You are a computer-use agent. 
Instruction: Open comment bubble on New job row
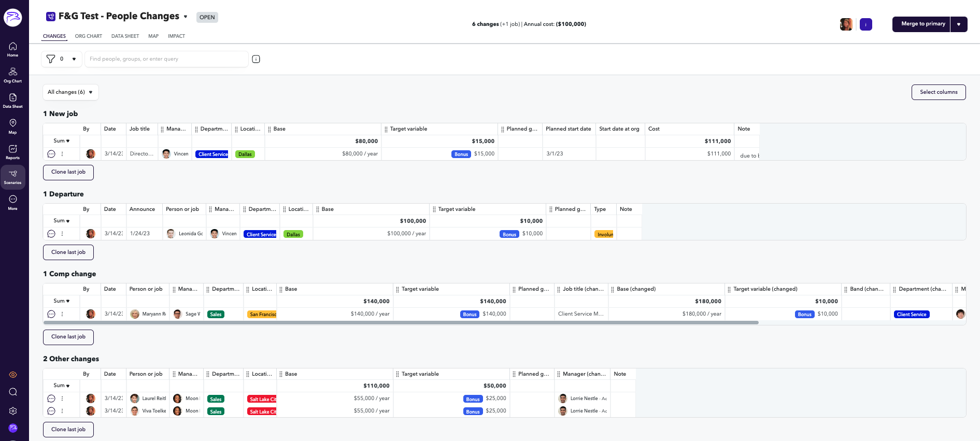(x=51, y=154)
